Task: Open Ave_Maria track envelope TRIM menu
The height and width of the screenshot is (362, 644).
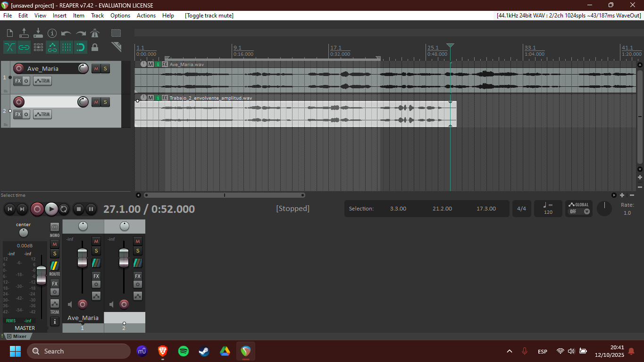Action: click(x=42, y=81)
